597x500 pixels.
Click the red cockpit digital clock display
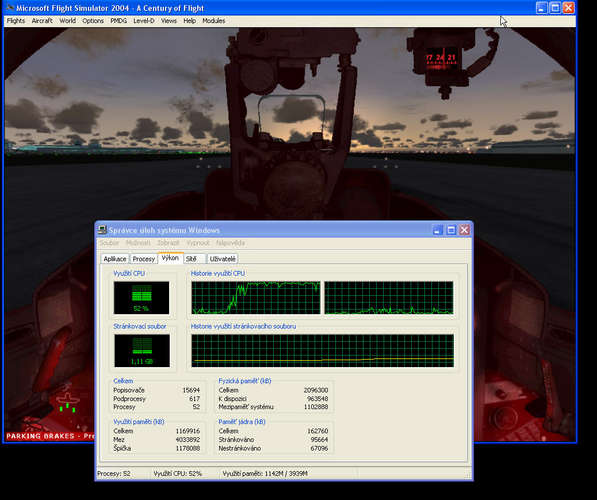point(441,58)
